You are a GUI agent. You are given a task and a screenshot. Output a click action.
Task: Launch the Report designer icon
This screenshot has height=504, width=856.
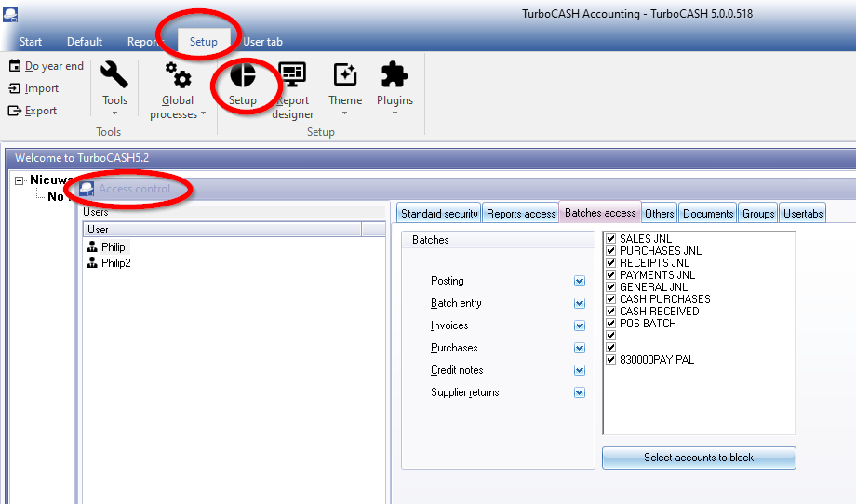(292, 76)
